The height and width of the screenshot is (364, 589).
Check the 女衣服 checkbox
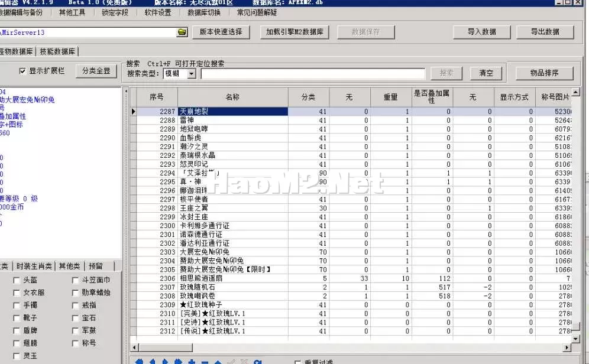pos(16,292)
